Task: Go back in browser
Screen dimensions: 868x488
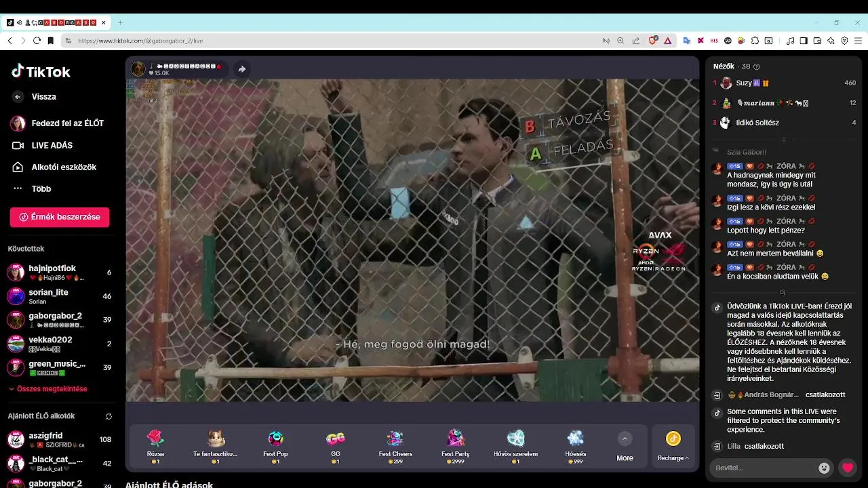Action: pyautogui.click(x=10, y=41)
